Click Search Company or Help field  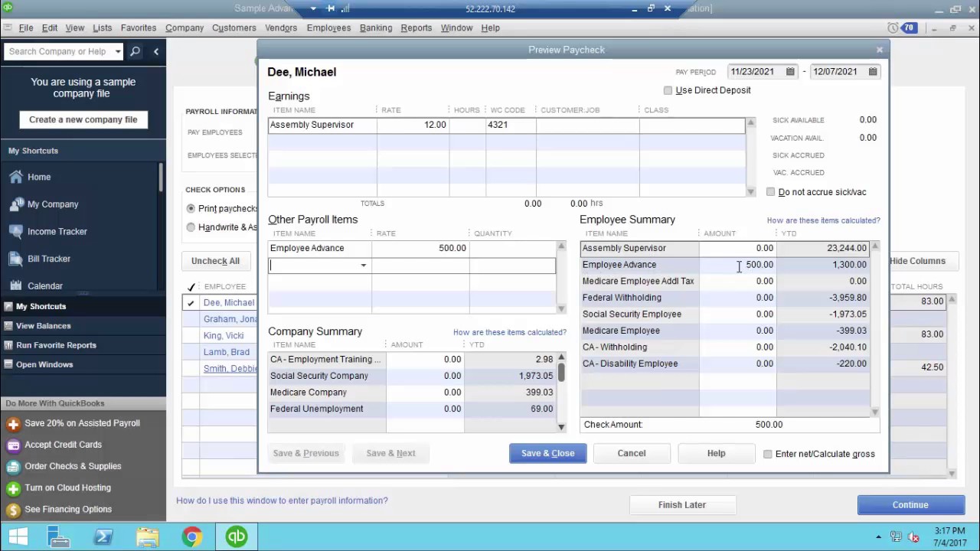(57, 51)
